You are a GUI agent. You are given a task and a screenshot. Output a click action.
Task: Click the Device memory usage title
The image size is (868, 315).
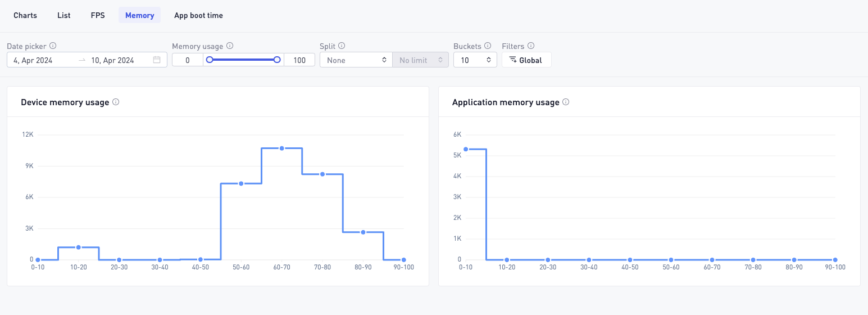pos(65,102)
